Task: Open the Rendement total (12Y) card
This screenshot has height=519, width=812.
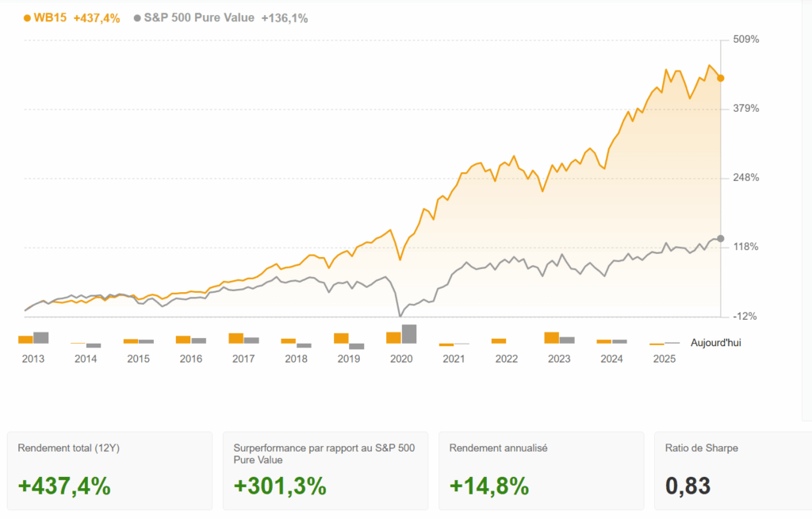Action: click(109, 470)
